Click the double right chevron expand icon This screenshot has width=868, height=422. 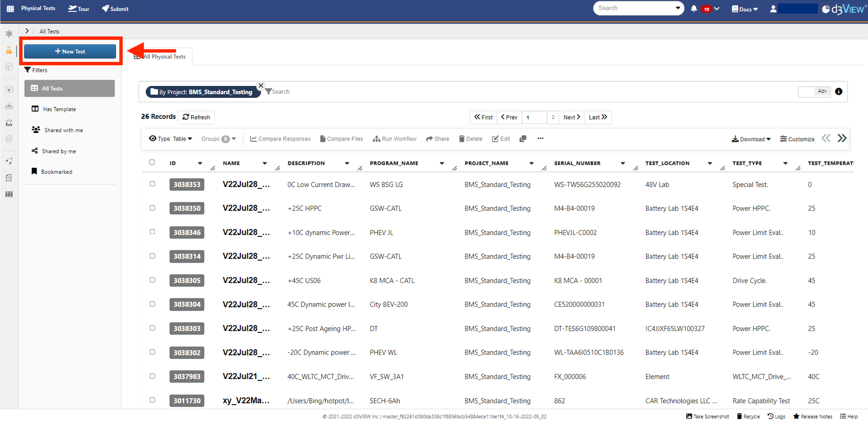click(x=842, y=138)
